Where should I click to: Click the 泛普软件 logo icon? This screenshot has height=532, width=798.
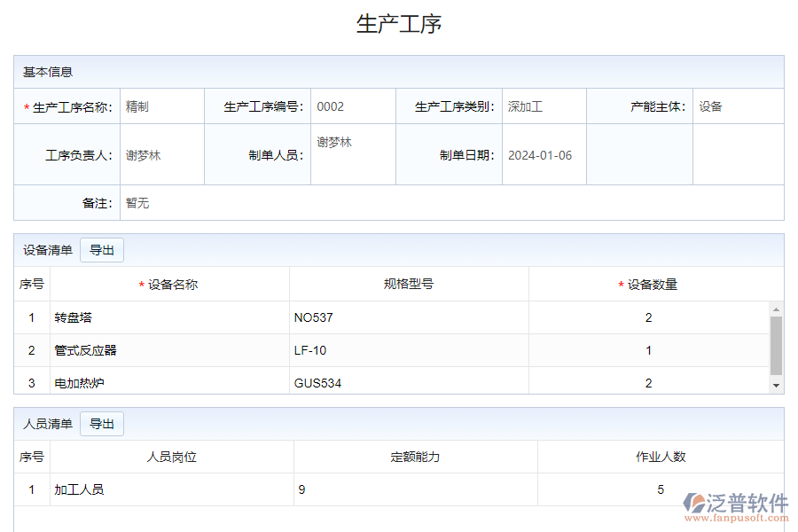(693, 505)
